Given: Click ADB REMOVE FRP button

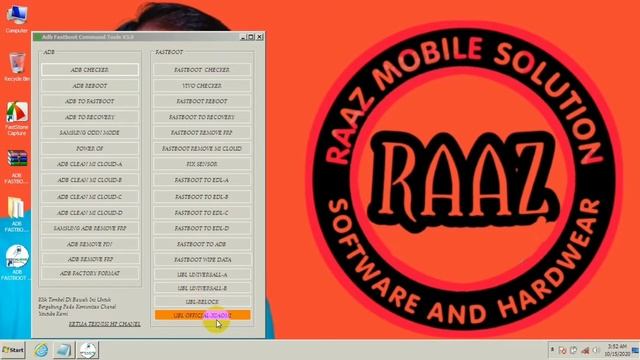Looking at the screenshot, I should pyautogui.click(x=90, y=259).
